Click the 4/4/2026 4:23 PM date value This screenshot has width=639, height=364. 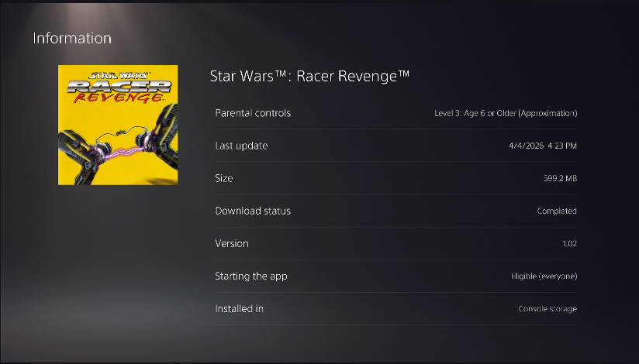point(543,146)
